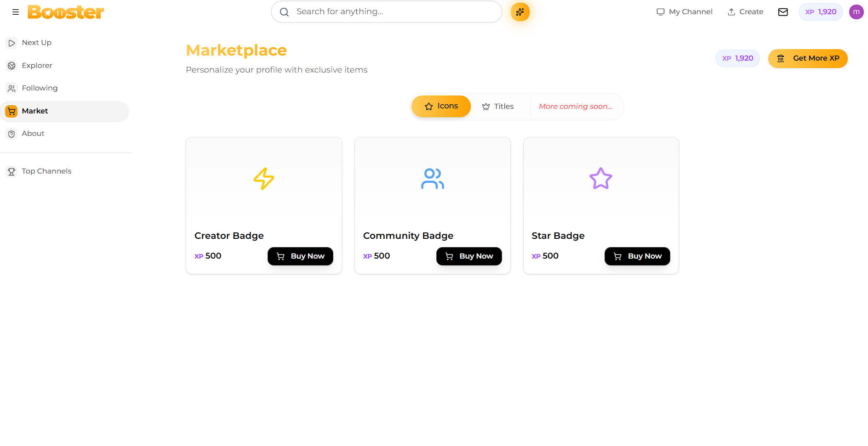
Task: Open the hamburger menu
Action: coord(15,12)
